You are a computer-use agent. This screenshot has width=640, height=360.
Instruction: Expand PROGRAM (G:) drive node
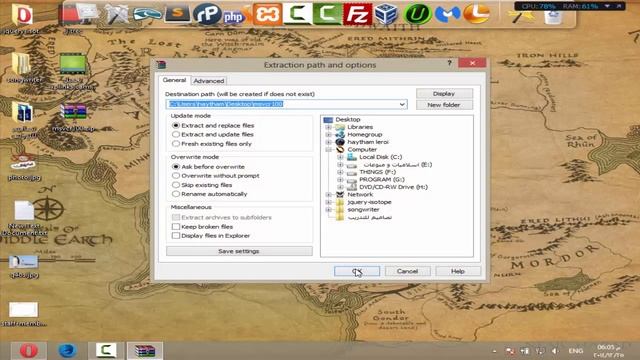(340, 179)
